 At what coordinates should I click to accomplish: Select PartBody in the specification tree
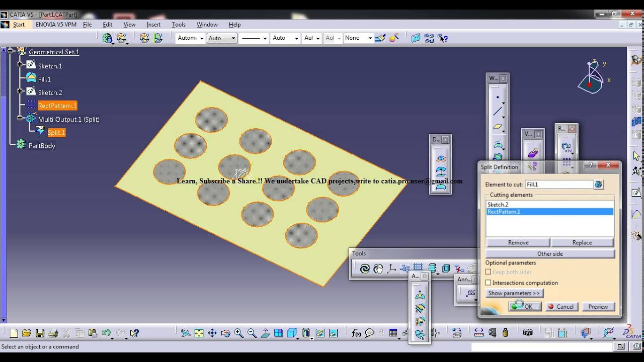(42, 145)
